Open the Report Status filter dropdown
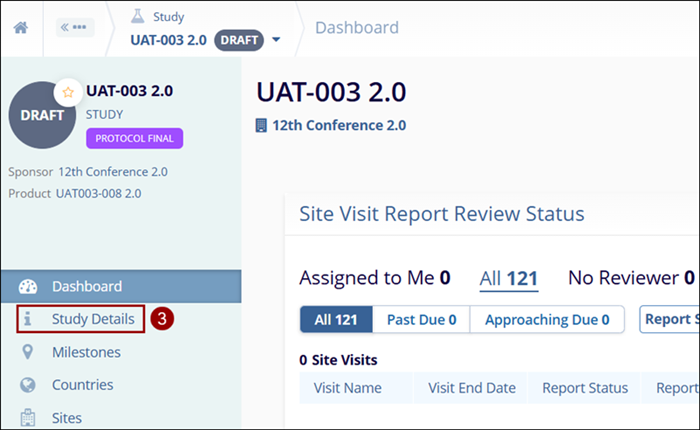The image size is (700, 430). click(x=668, y=320)
